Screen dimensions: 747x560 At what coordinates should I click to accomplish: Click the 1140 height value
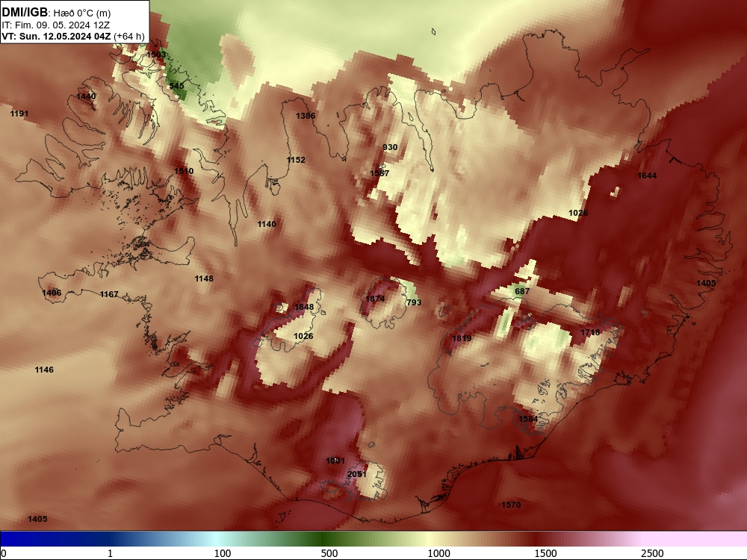pos(267,224)
